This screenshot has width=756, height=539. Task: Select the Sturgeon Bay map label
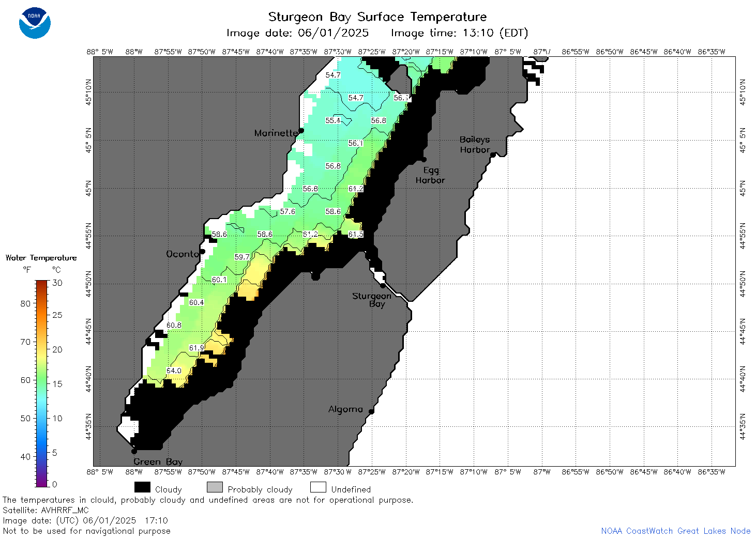point(372,300)
